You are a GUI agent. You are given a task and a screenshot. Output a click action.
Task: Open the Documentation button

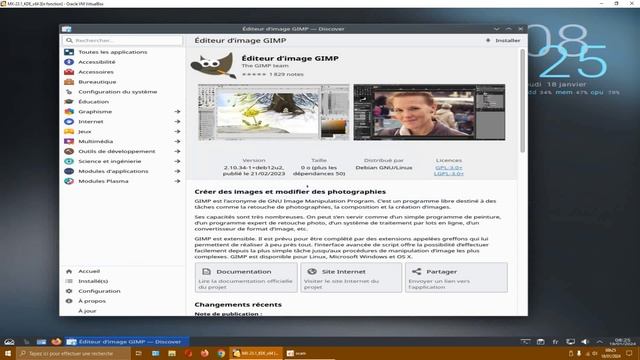coord(246,278)
